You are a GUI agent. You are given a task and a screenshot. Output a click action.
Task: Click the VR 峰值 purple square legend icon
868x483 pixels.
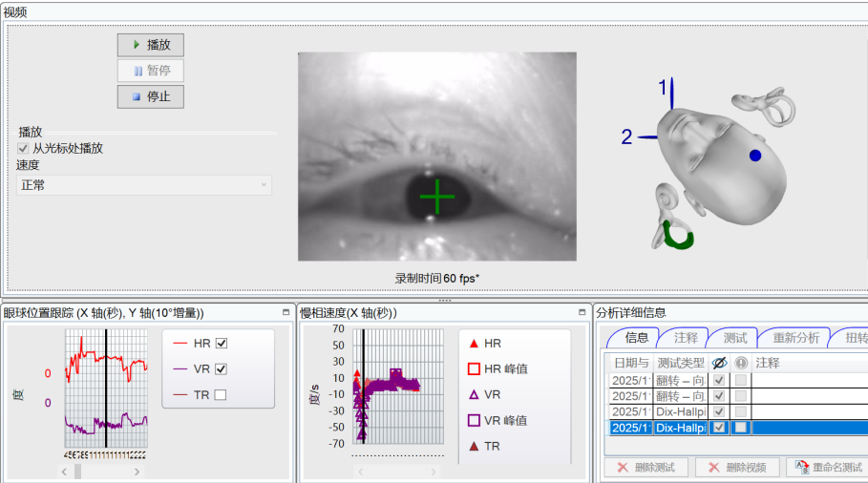(474, 421)
